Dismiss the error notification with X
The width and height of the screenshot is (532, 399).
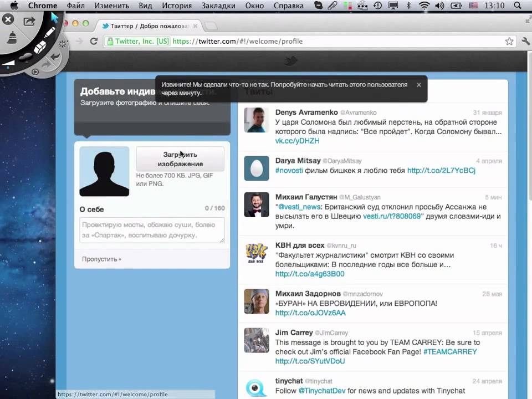(x=419, y=85)
